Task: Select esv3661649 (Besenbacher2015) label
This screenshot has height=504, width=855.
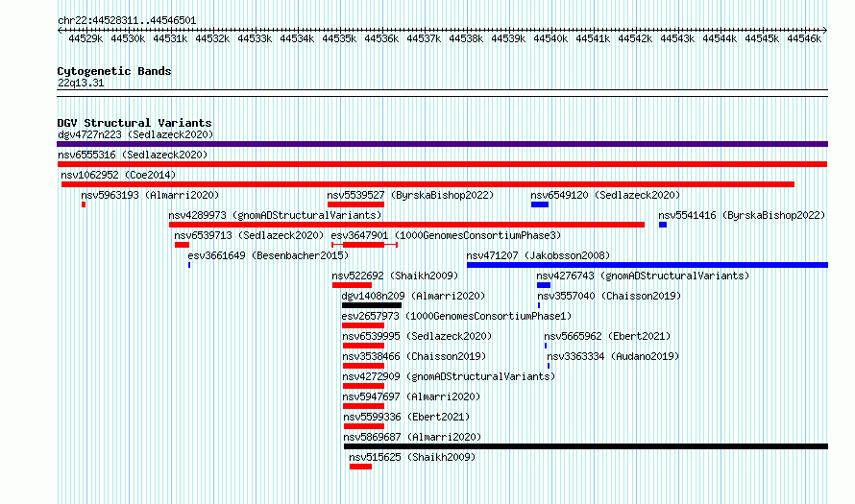Action: tap(268, 255)
